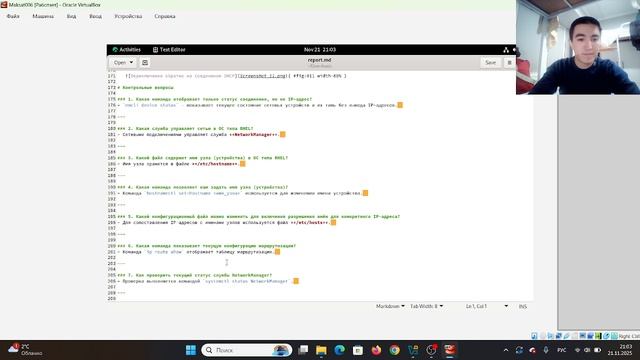
Task: Click line mentioning ++NetworkManager++
Action: pyautogui.click(x=202, y=134)
